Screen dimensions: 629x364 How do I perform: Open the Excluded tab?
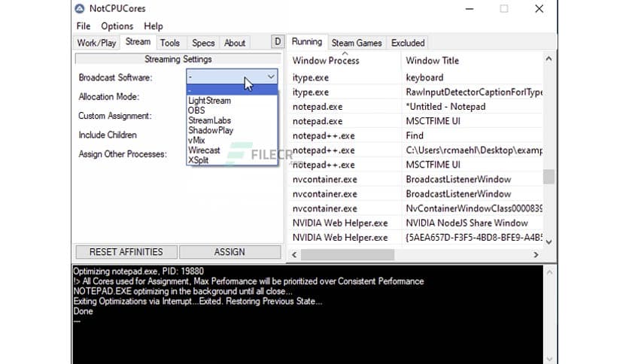(x=408, y=43)
